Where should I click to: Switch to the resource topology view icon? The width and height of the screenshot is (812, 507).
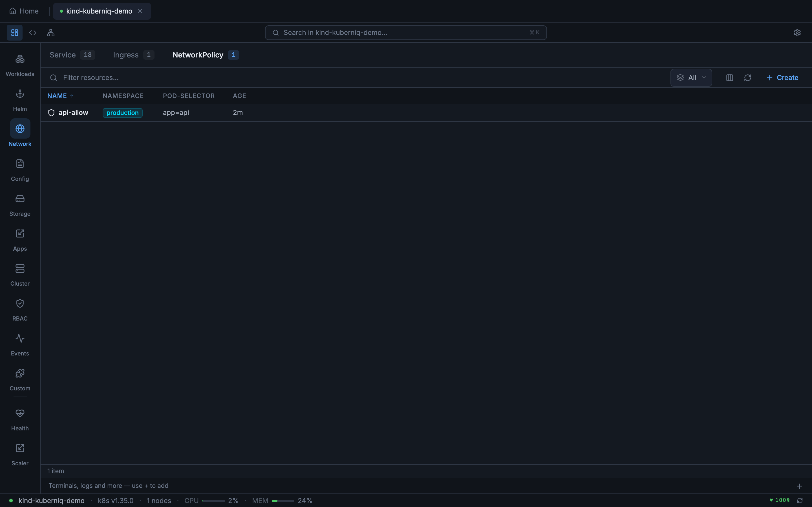(x=50, y=32)
